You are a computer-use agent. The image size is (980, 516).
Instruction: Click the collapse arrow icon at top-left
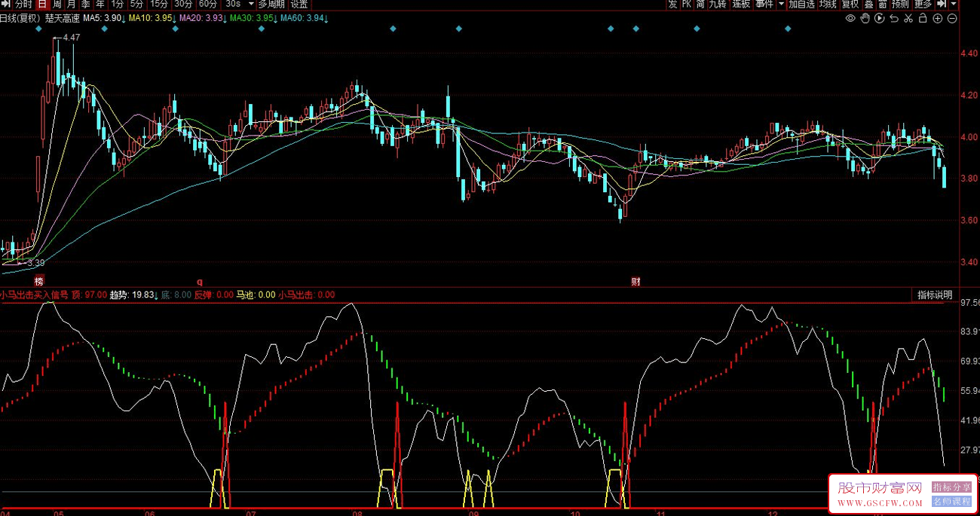6,4
